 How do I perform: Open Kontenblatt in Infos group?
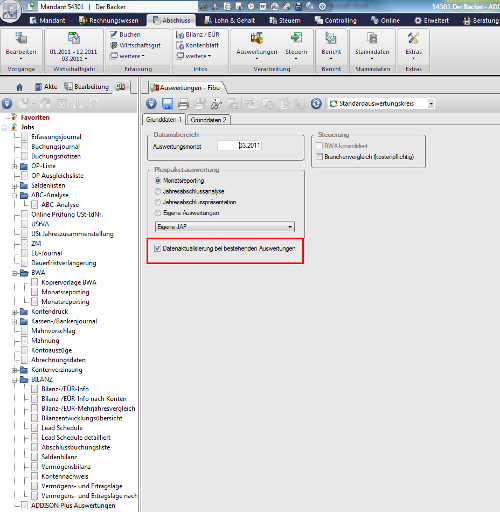[198, 45]
